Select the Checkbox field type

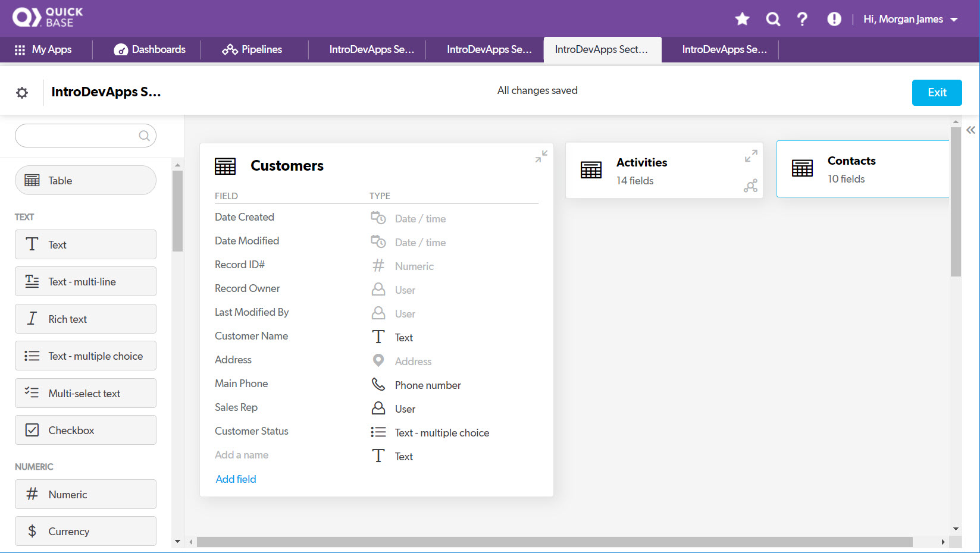click(x=85, y=430)
